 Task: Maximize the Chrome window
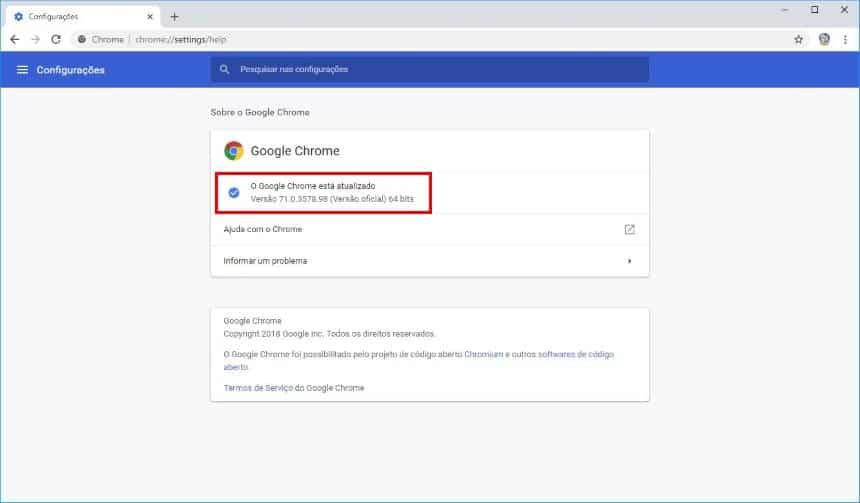coord(815,10)
